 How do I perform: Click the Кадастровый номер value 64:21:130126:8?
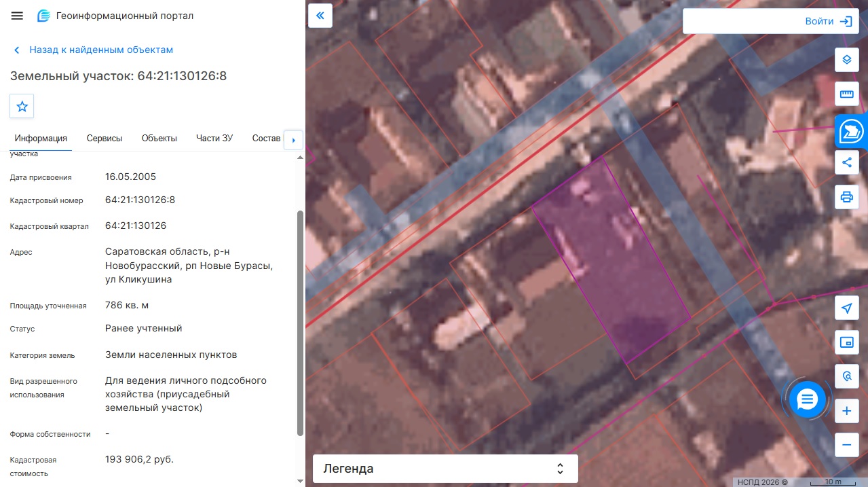(140, 200)
